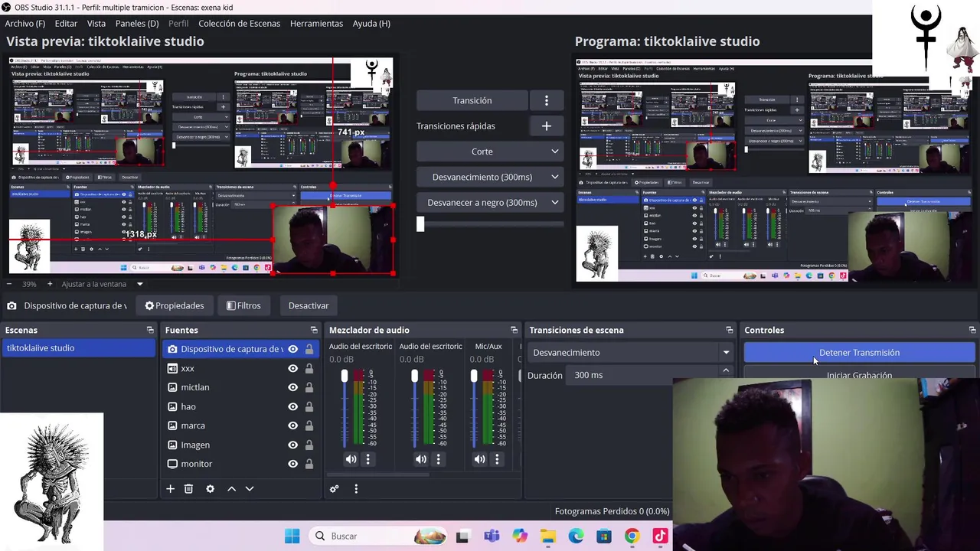Open the Corte quick transition dropdown
Viewport: 980px width, 551px height.
pyautogui.click(x=490, y=152)
